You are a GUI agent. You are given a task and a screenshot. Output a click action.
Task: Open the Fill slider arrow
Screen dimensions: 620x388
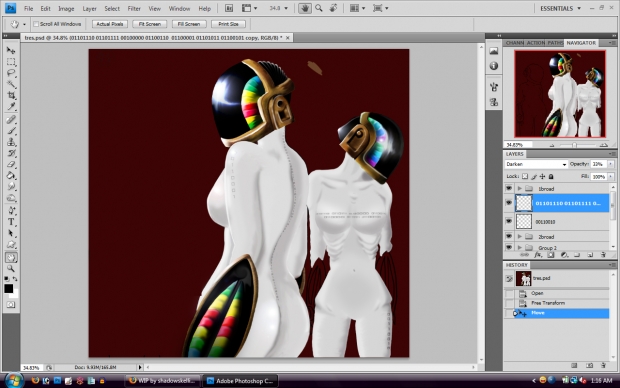[x=611, y=176]
